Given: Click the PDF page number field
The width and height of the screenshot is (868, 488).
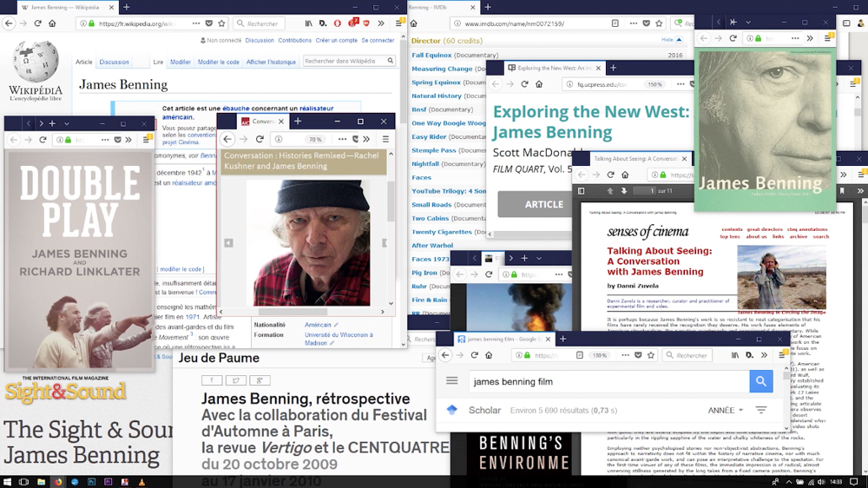Looking at the screenshot, I should coord(642,190).
